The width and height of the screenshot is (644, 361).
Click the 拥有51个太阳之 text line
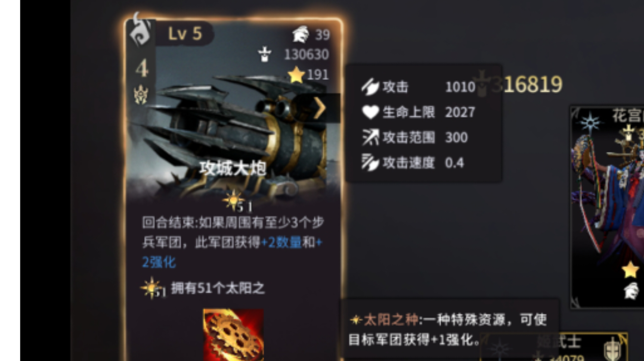tap(218, 288)
